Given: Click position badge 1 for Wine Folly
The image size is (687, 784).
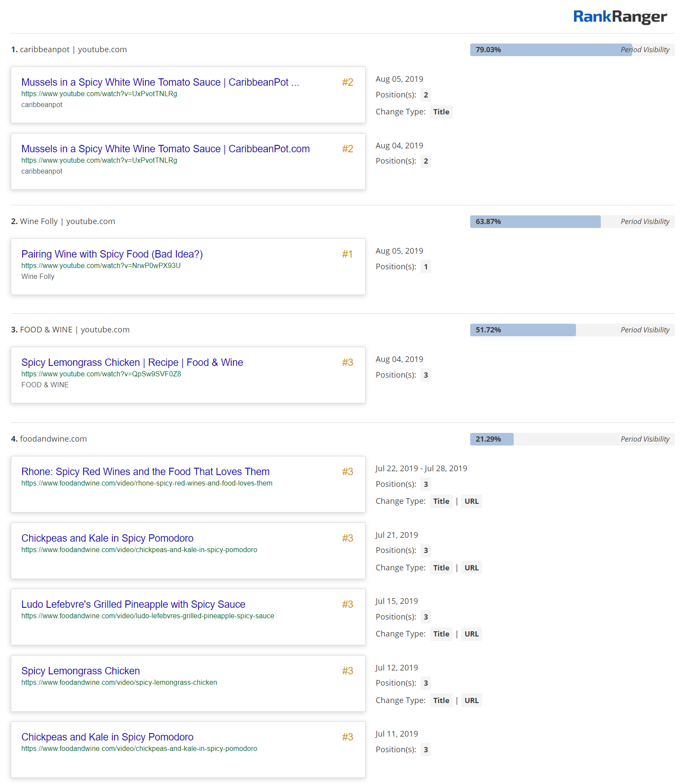Looking at the screenshot, I should [425, 267].
